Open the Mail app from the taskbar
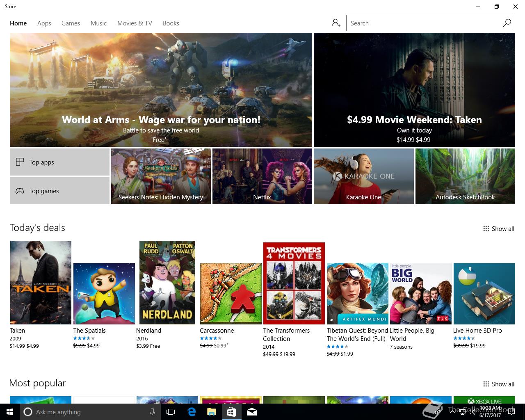The image size is (525, 420). 251,412
